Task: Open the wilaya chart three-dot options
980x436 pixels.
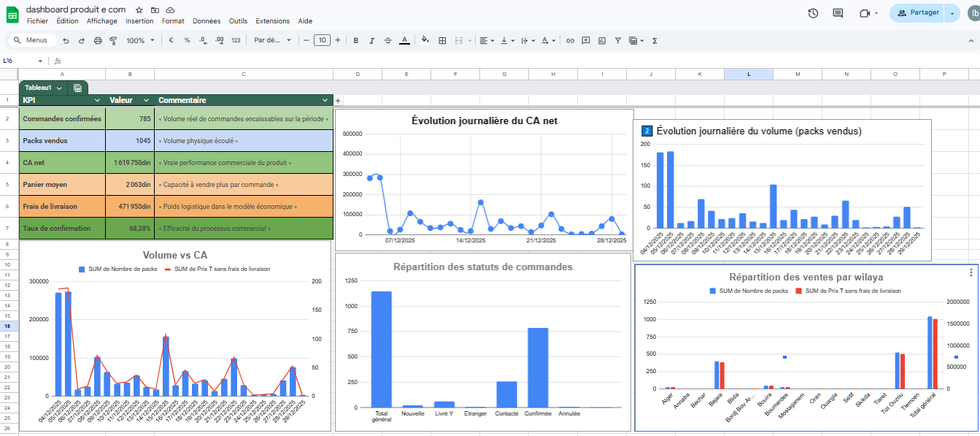Action: pyautogui.click(x=971, y=272)
